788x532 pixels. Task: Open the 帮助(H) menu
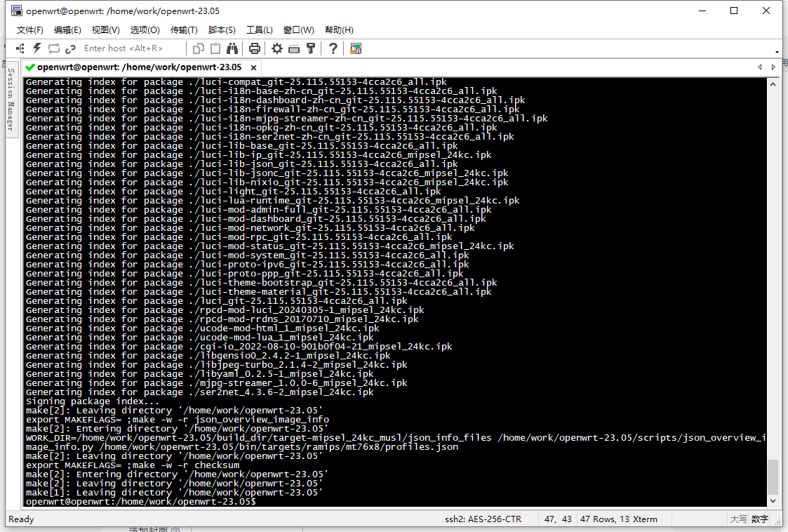point(339,30)
